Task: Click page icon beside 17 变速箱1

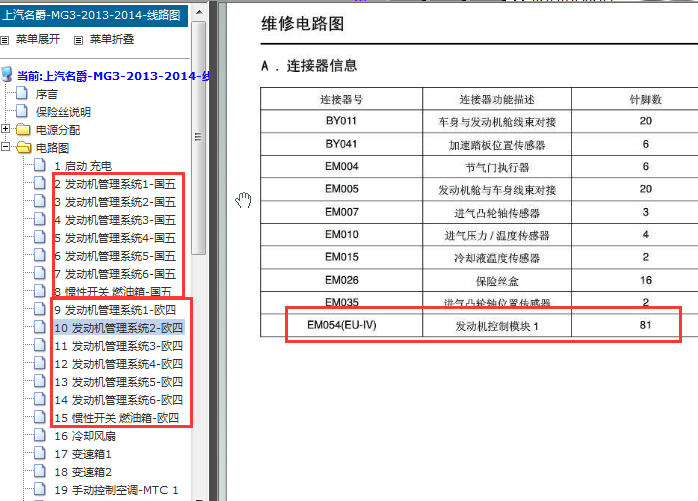Action: tap(40, 453)
